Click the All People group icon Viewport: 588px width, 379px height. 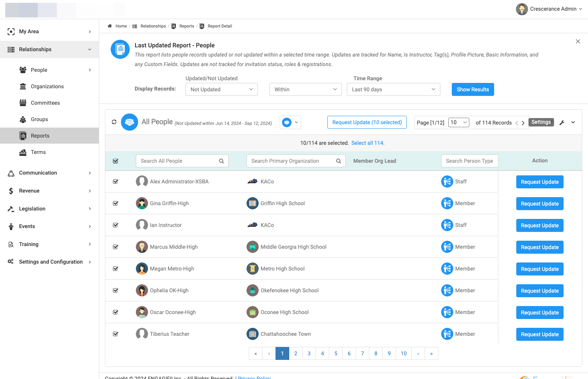pos(129,122)
